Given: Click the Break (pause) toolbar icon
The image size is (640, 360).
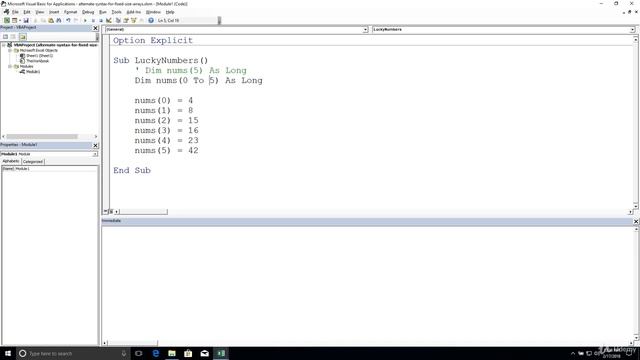Looking at the screenshot, I should [93, 20].
